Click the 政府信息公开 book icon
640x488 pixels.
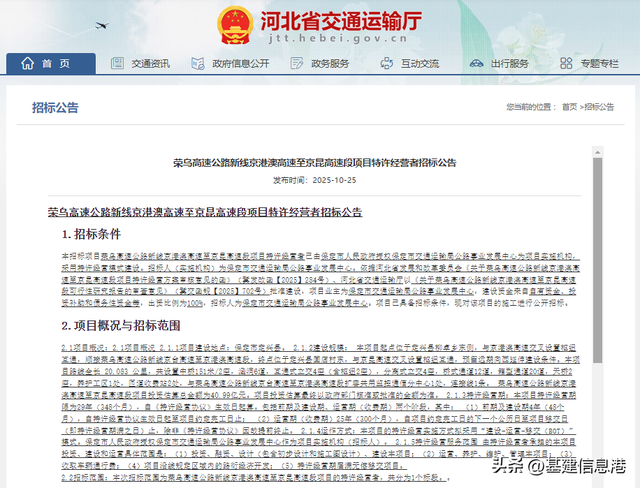pyautogui.click(x=198, y=63)
